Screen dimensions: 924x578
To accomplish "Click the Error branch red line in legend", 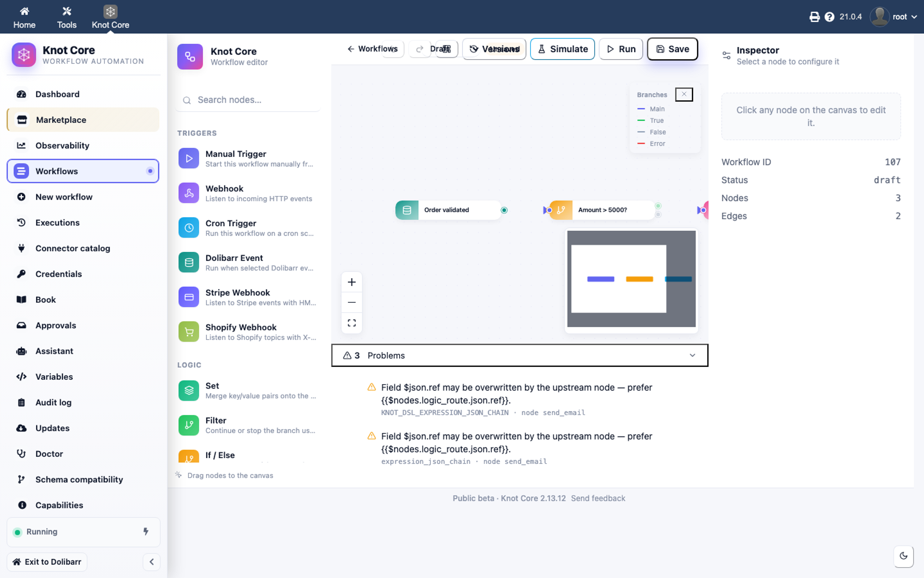I will click(641, 144).
